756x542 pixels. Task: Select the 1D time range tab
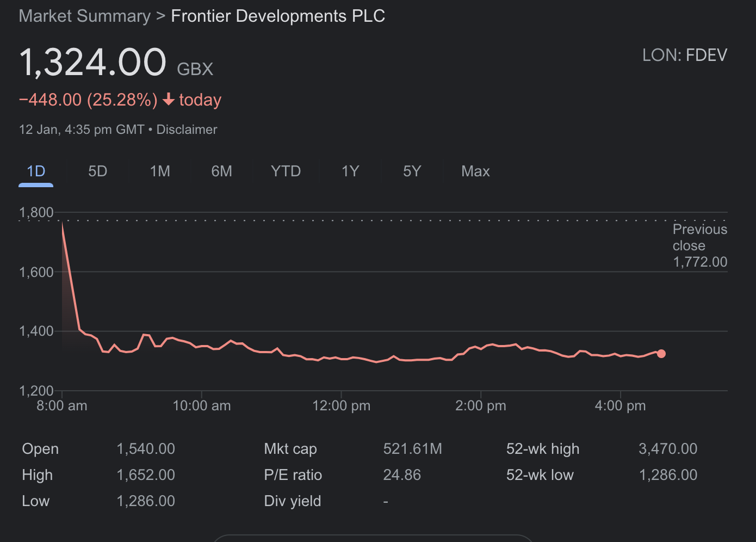[36, 171]
